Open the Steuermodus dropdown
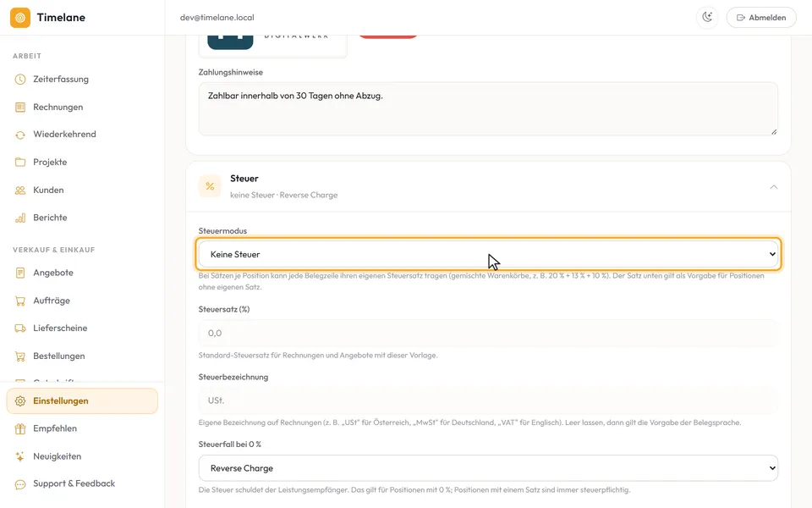The image size is (812, 508). [x=488, y=254]
